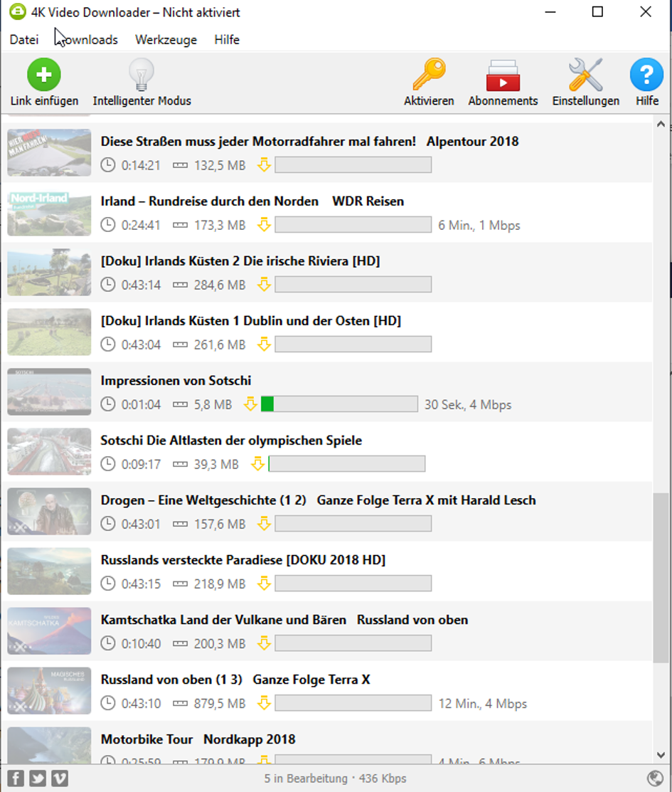The image size is (672, 792).
Task: Click clock icon next to 0:24:41 duration
Action: click(x=107, y=225)
